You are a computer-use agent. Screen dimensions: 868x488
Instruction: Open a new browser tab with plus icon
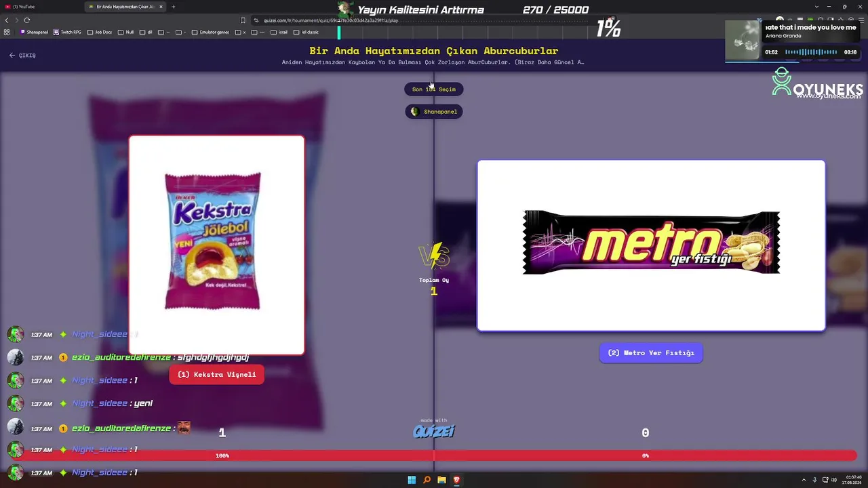[174, 7]
